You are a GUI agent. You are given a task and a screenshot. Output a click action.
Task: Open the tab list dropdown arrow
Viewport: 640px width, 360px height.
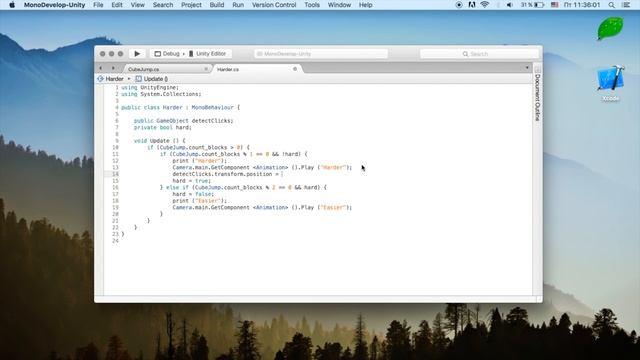[x=527, y=68]
